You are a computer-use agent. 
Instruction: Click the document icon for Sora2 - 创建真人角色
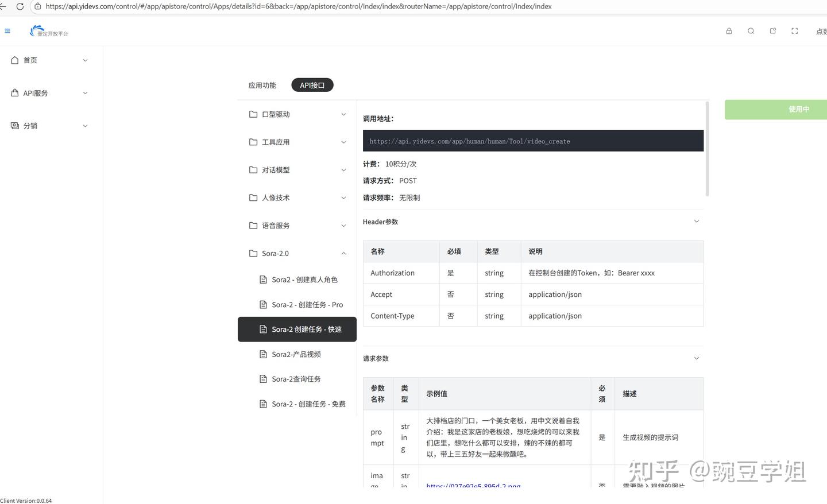263,280
